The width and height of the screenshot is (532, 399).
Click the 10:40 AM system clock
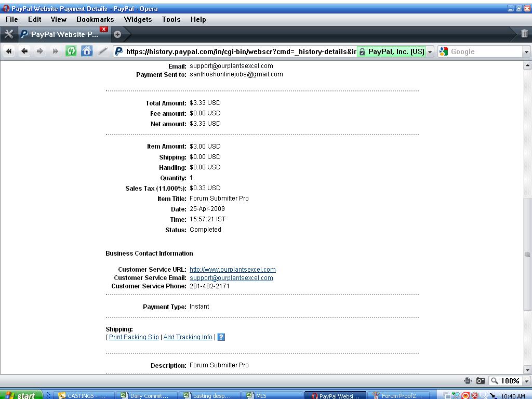click(x=512, y=396)
